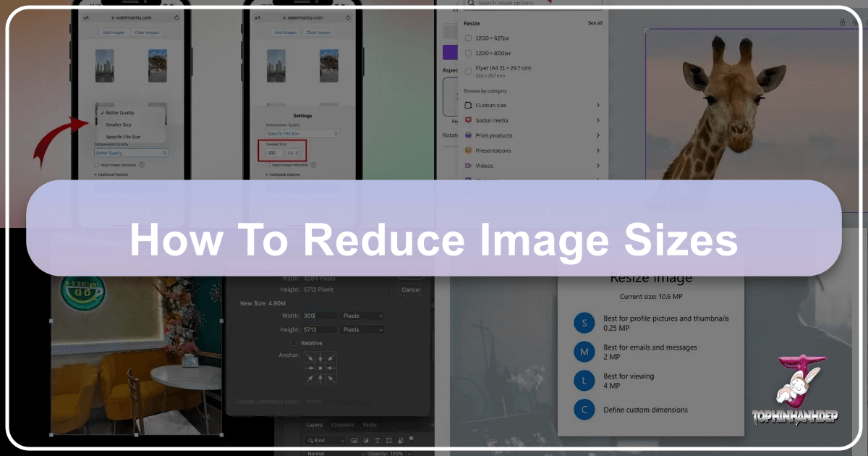Click the See all link in the Resize panel
The height and width of the screenshot is (456, 868).
595,22
